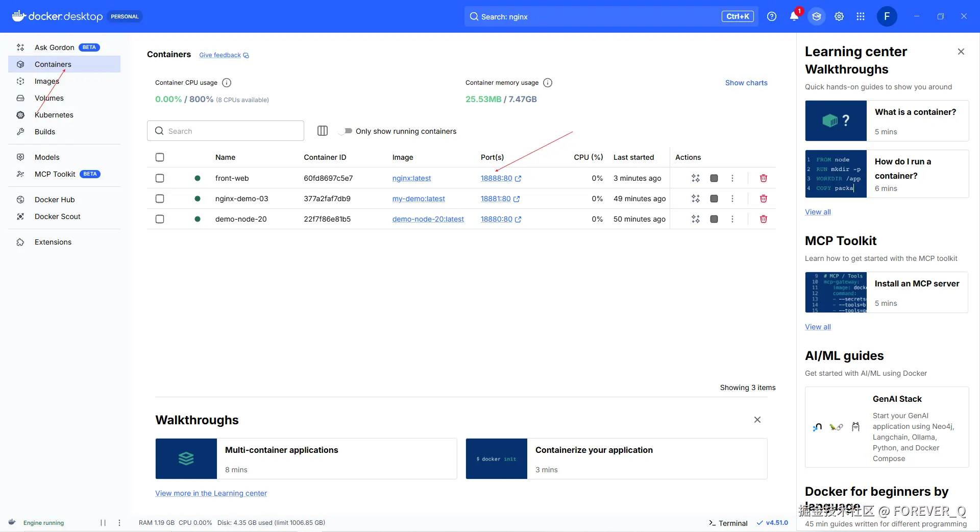Focus the containers Search field
The height and width of the screenshot is (532, 980).
pos(226,131)
